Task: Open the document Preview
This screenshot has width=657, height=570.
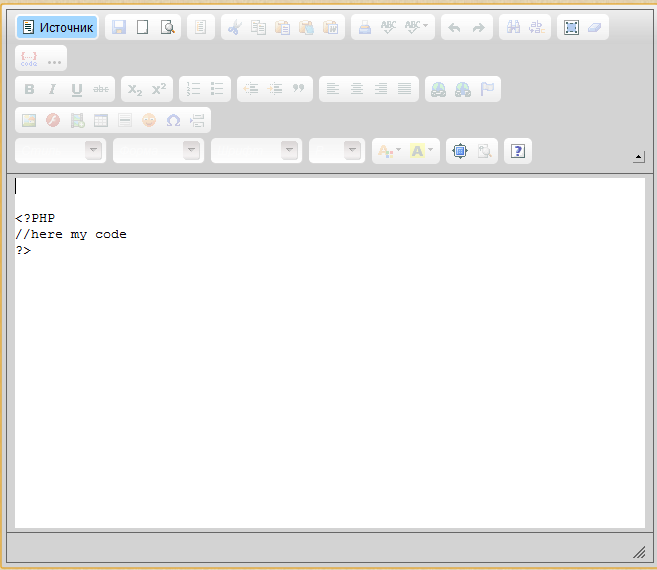Action: pyautogui.click(x=167, y=27)
